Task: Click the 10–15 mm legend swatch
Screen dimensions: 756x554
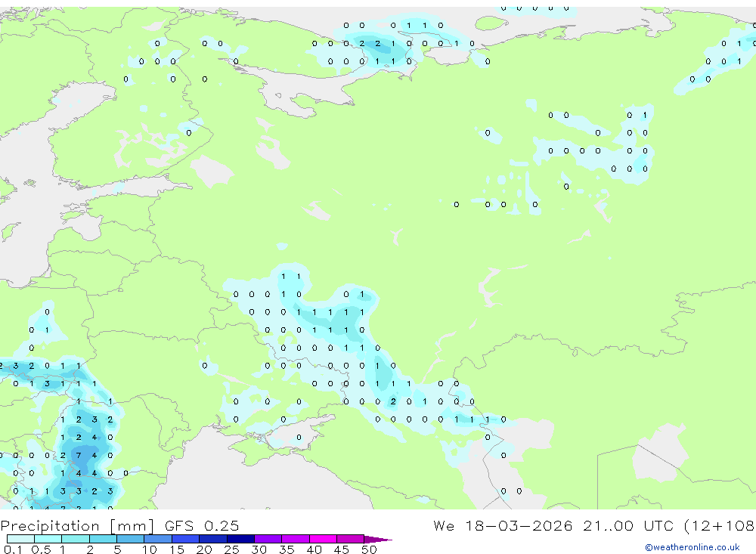Action: click(158, 539)
